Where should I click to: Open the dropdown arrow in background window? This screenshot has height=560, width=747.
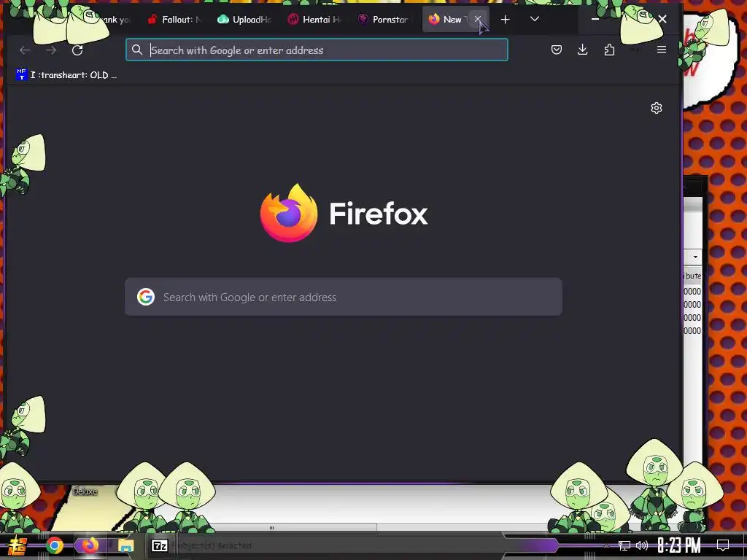tap(695, 257)
